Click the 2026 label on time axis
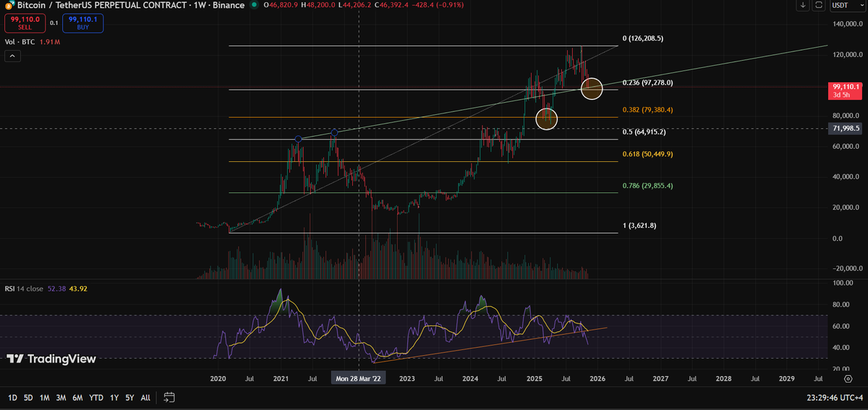The width and height of the screenshot is (868, 410). pos(597,378)
